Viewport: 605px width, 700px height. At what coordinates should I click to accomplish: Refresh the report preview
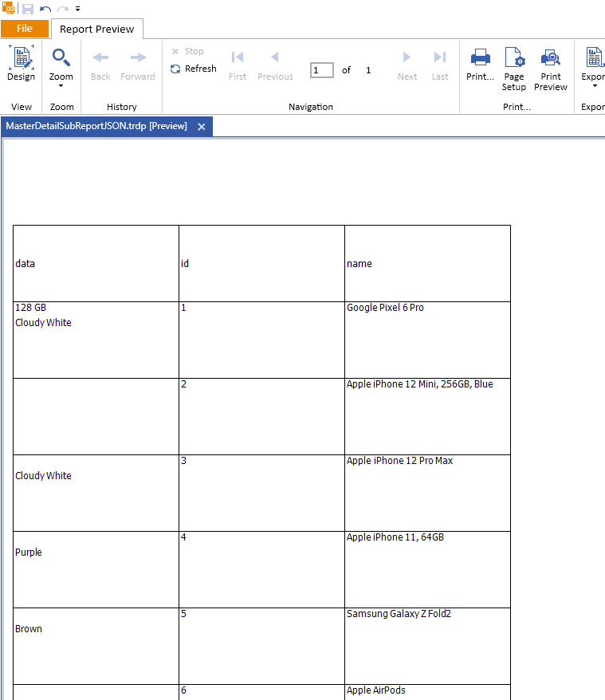[x=194, y=69]
